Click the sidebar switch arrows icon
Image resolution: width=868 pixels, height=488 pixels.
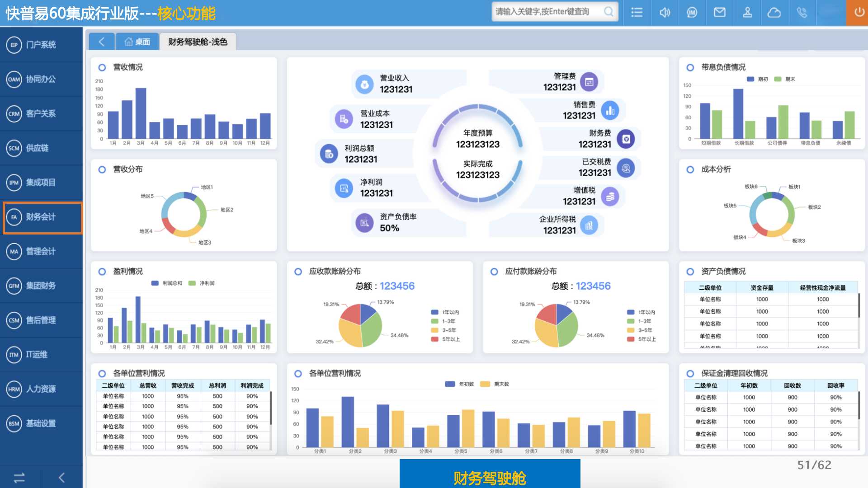click(19, 477)
